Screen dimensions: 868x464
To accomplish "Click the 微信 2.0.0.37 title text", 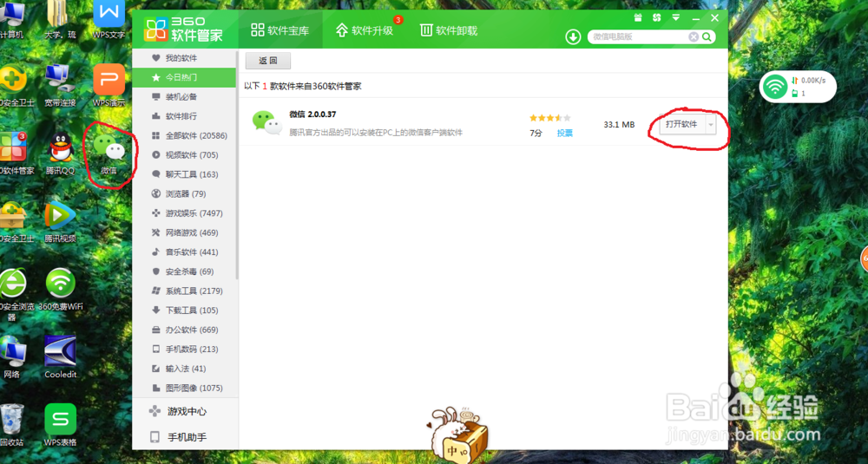I will click(x=312, y=114).
